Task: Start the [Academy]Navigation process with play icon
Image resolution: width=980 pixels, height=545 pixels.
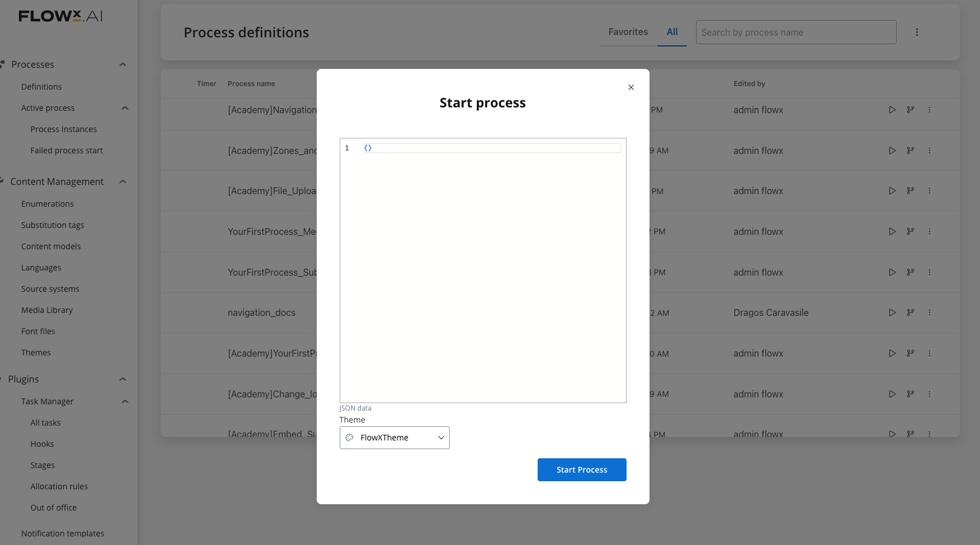Action: 892,110
